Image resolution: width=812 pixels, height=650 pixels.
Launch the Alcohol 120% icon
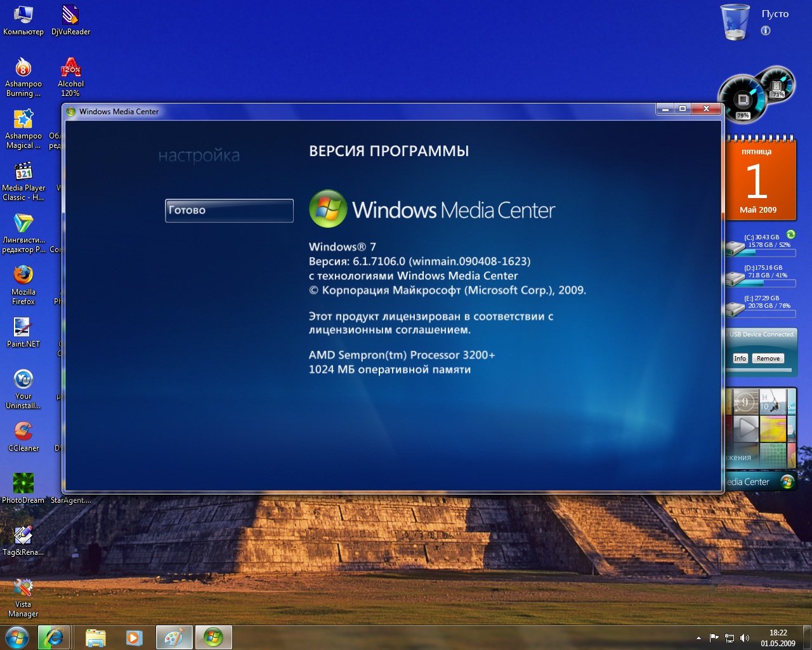point(70,77)
